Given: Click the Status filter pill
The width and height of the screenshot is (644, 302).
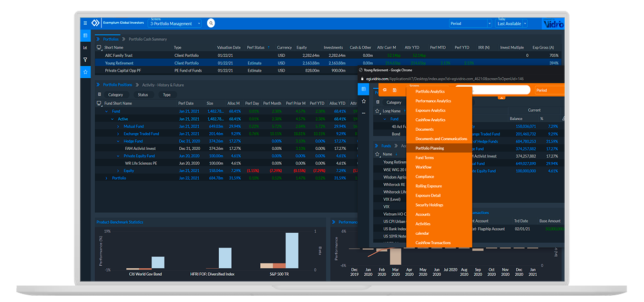Looking at the screenshot, I should tap(143, 95).
